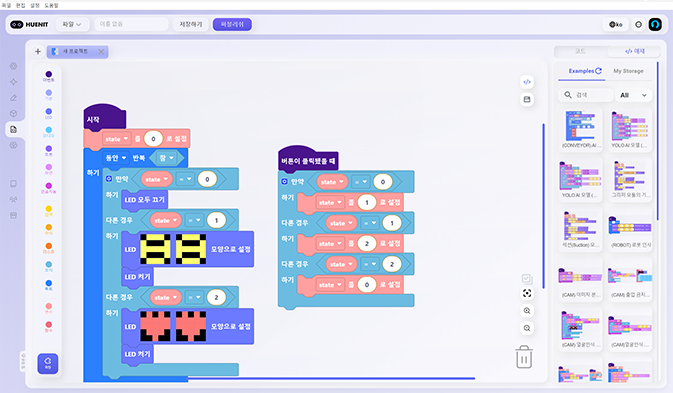
Task: Select the magenta block category circle
Action: tap(49, 187)
